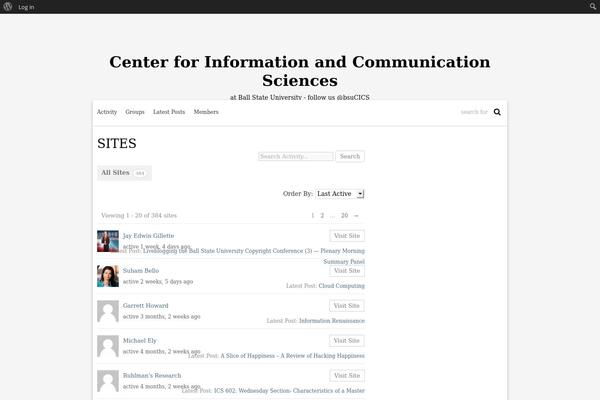
Task: Visit Site for Suham Bello
Action: [347, 271]
